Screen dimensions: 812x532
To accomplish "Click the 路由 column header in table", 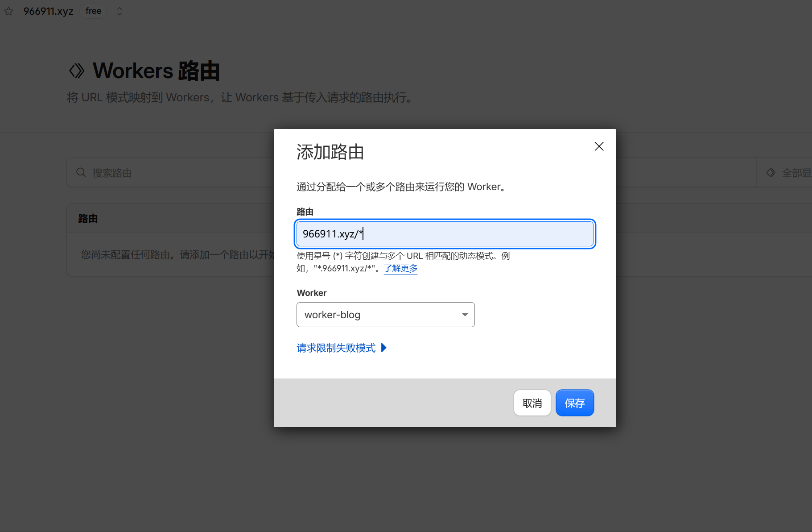I will point(88,219).
